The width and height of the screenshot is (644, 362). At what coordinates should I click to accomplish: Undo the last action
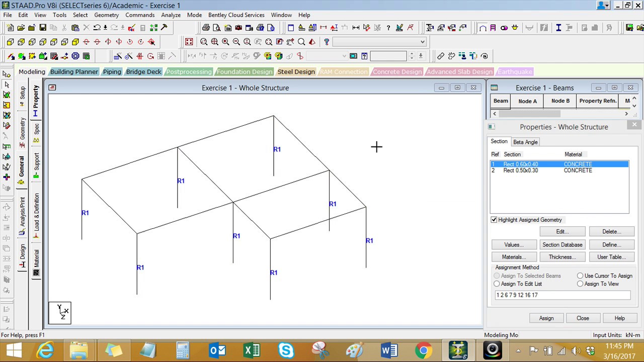97,28
